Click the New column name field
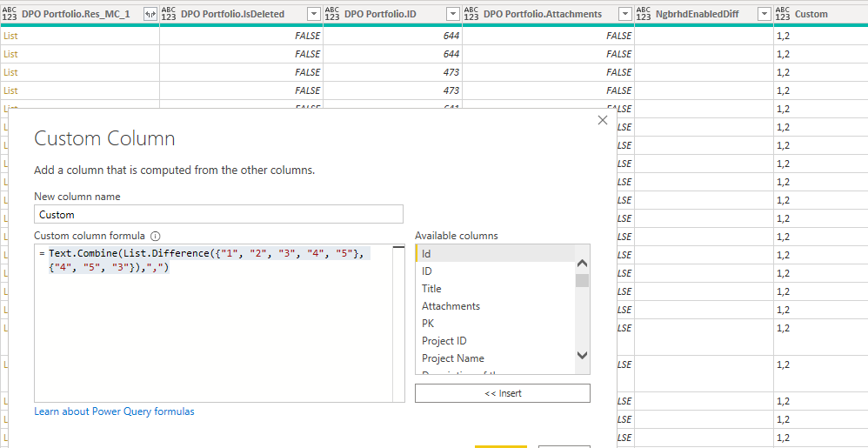 (218, 214)
